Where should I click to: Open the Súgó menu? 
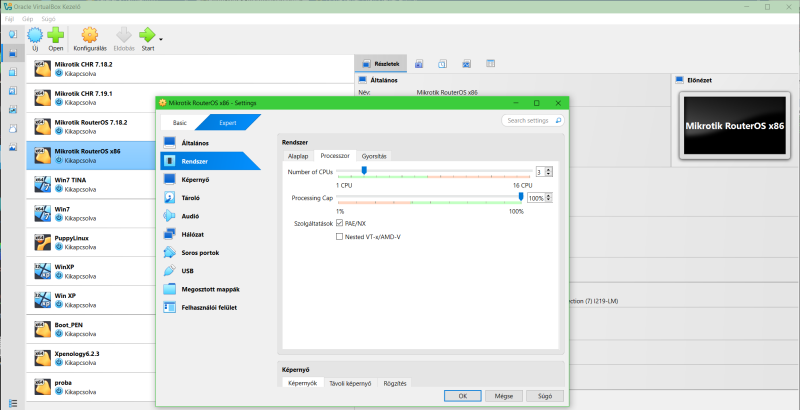(x=48, y=18)
